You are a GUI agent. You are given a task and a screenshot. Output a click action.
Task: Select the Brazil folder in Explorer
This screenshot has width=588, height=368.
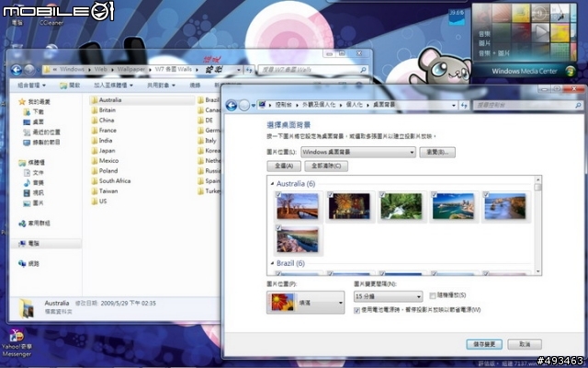(x=209, y=100)
